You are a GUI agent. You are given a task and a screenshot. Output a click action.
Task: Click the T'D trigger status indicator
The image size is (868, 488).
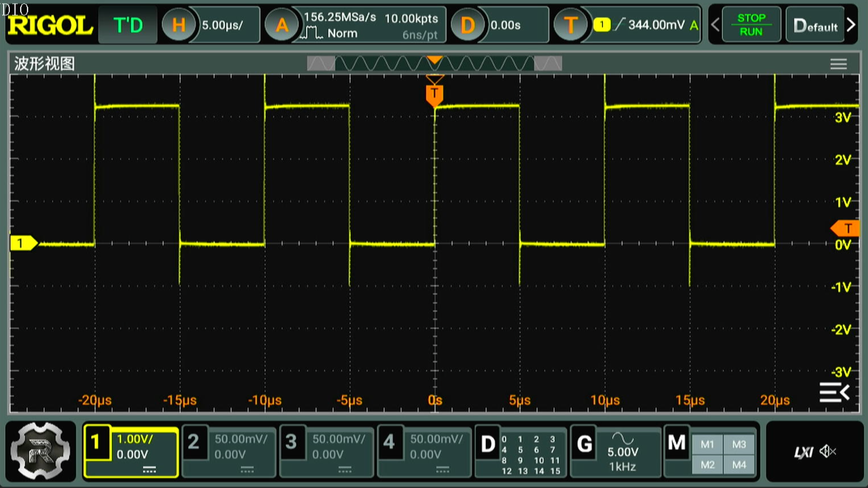pyautogui.click(x=128, y=25)
